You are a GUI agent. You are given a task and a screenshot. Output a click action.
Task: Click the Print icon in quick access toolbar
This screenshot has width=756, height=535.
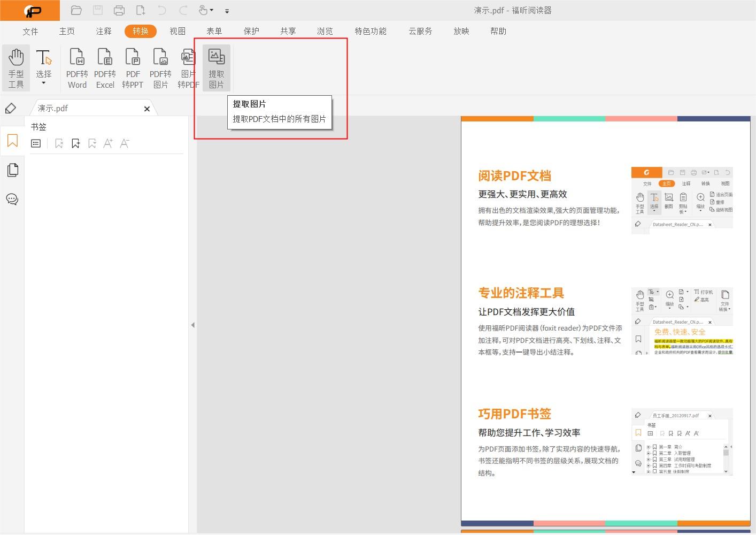[119, 10]
